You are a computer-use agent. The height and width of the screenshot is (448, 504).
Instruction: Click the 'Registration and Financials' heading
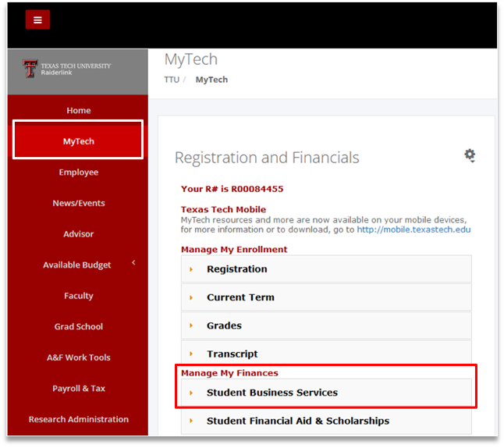pyautogui.click(x=267, y=158)
